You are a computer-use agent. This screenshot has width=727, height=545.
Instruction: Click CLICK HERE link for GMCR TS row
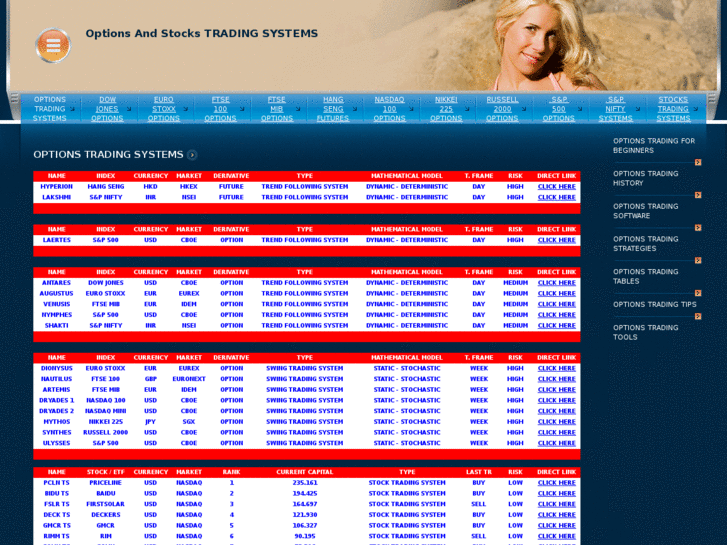(x=556, y=526)
